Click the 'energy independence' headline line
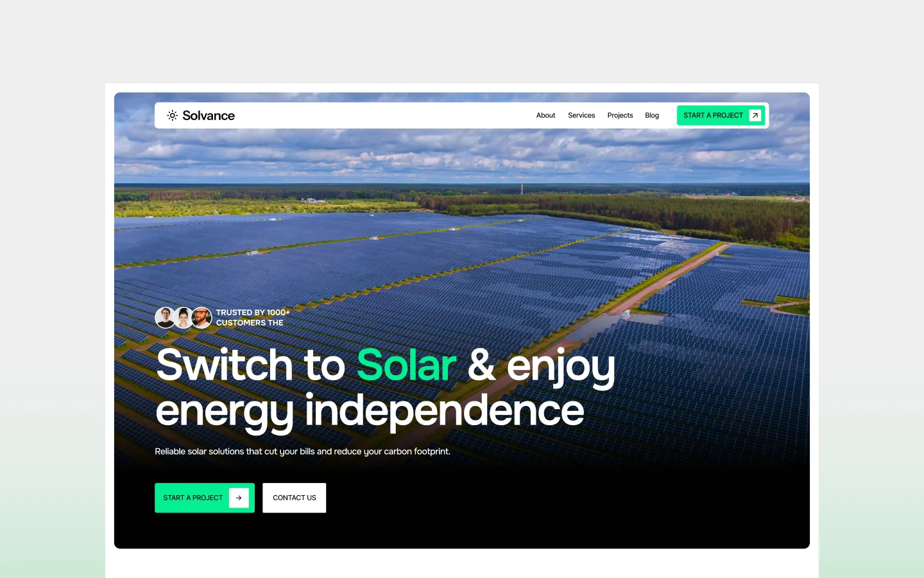Screen dimensions: 924x578 (370, 411)
